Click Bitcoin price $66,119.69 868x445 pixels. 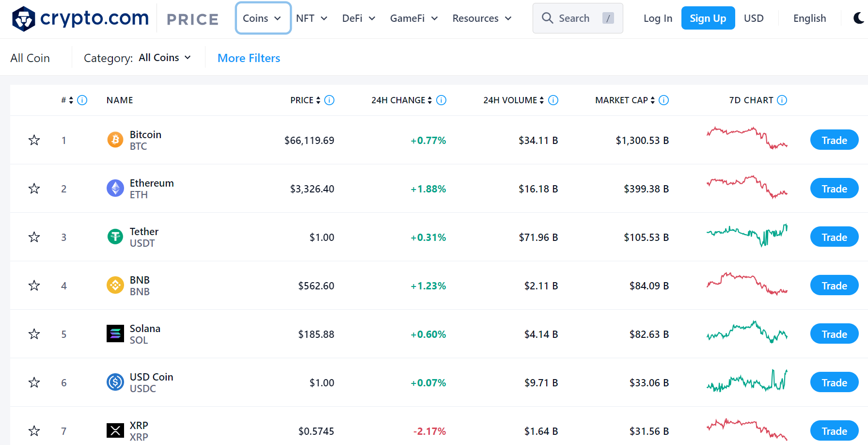click(x=309, y=140)
